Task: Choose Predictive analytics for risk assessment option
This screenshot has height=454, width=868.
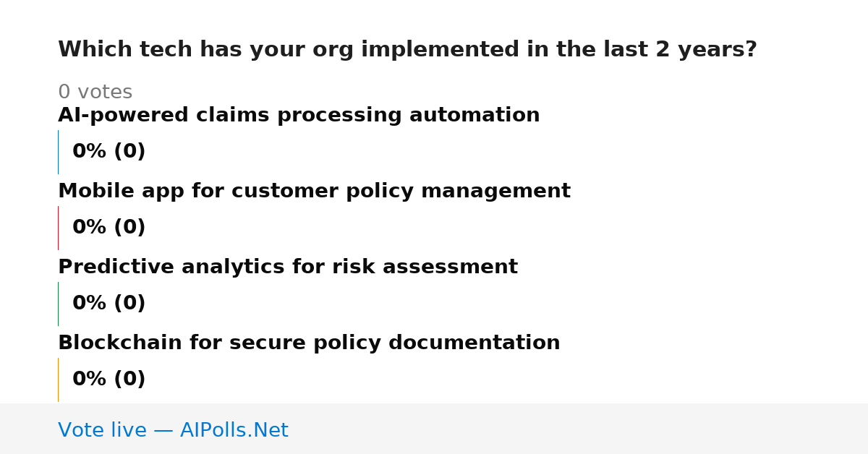Action: [288, 267]
